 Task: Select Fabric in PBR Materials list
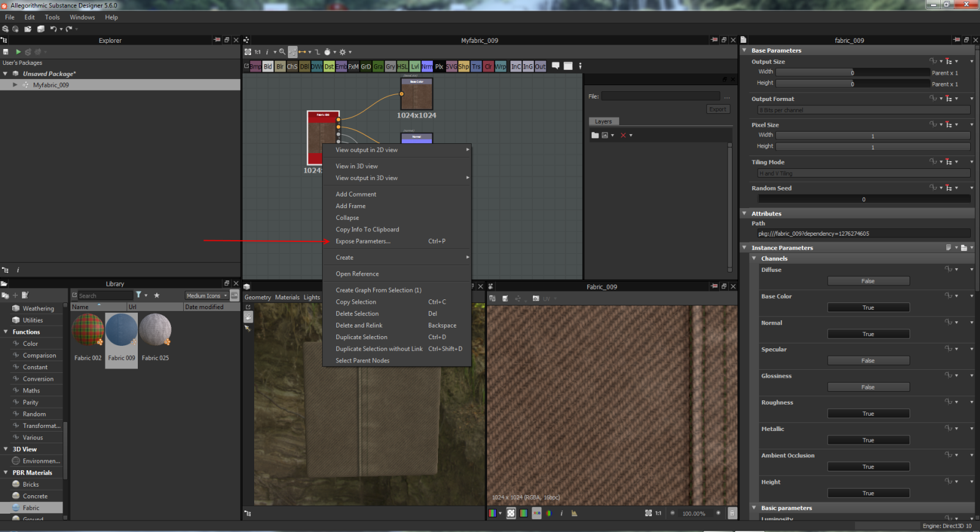click(31, 508)
